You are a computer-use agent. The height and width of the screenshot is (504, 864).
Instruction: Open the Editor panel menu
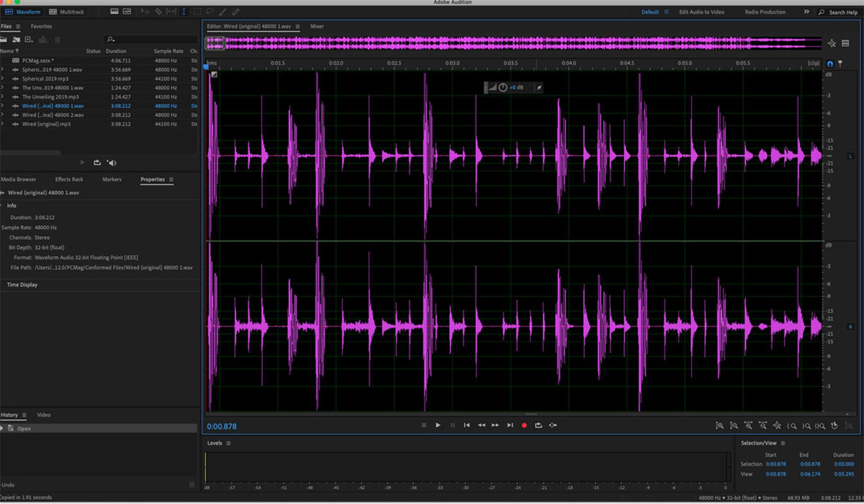[297, 27]
